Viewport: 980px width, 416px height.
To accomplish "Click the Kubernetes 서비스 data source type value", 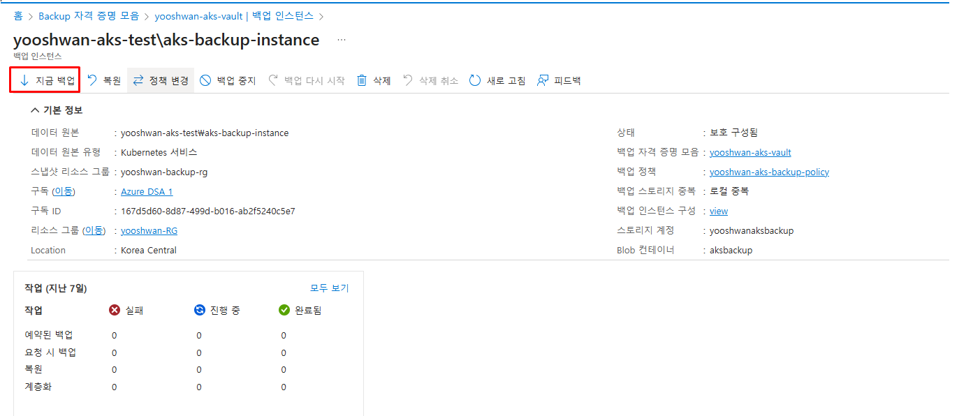I will 159,152.
